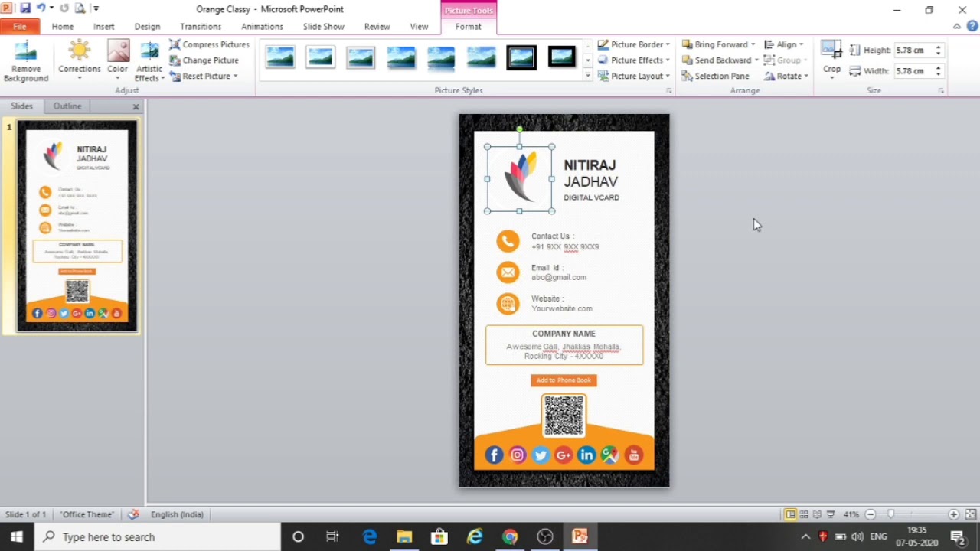Click the zoom in plus button
The image size is (980, 551).
pyautogui.click(x=953, y=514)
